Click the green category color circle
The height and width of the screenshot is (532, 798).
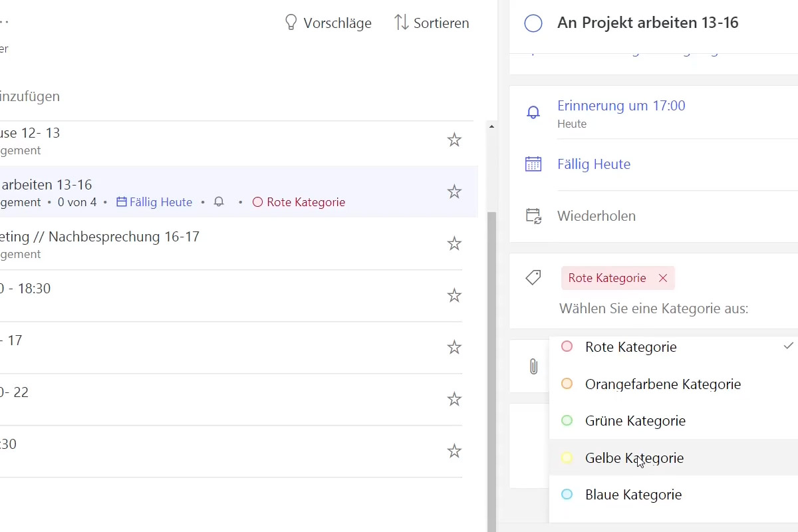tap(567, 420)
